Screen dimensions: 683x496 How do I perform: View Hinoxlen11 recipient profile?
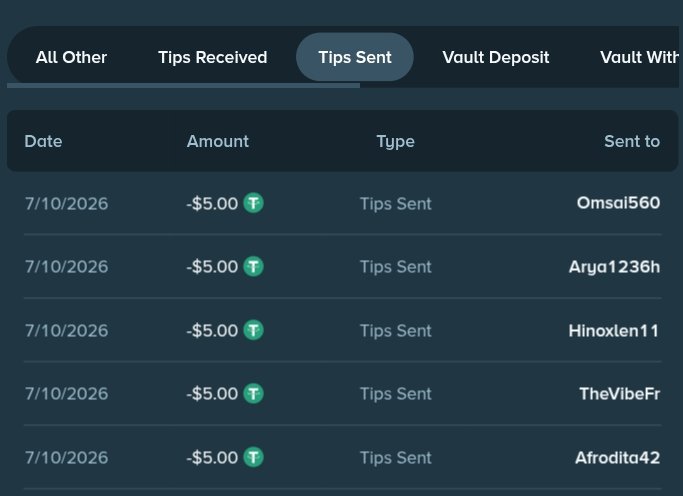(614, 331)
